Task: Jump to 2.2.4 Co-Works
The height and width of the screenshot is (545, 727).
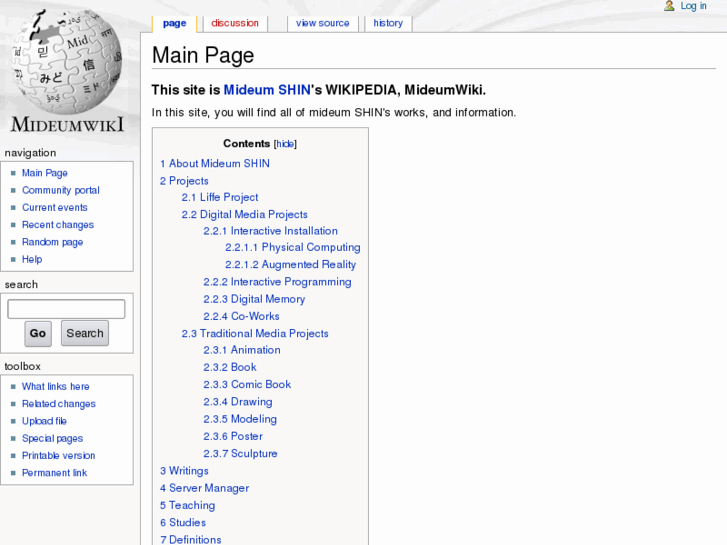Action: (x=241, y=316)
